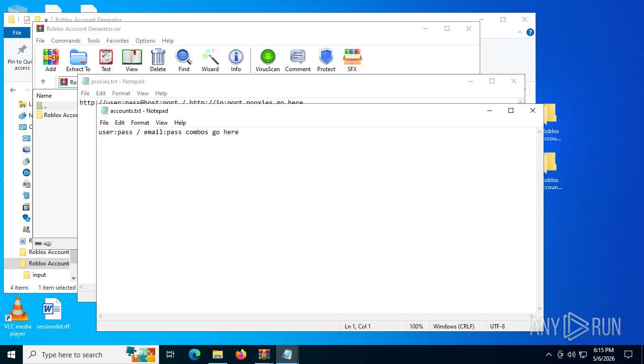Click the Ln 1, Col 1 status entry
The image size is (644, 364).
pyautogui.click(x=358, y=327)
